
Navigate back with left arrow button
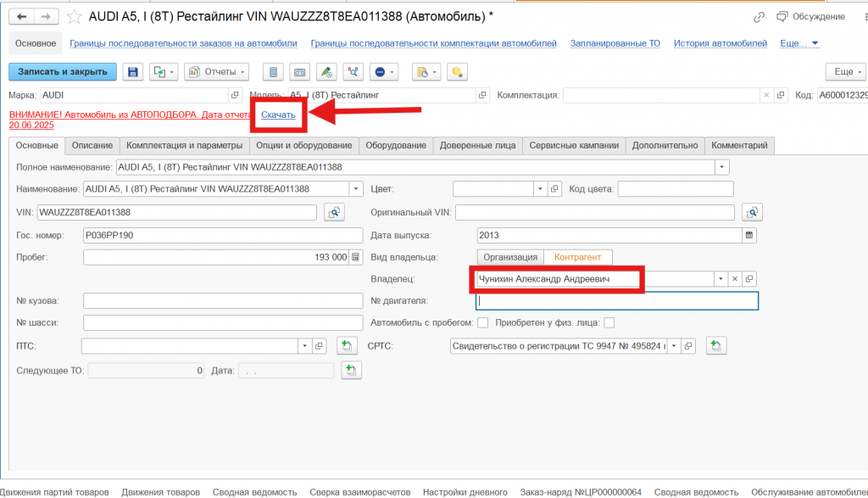21,16
